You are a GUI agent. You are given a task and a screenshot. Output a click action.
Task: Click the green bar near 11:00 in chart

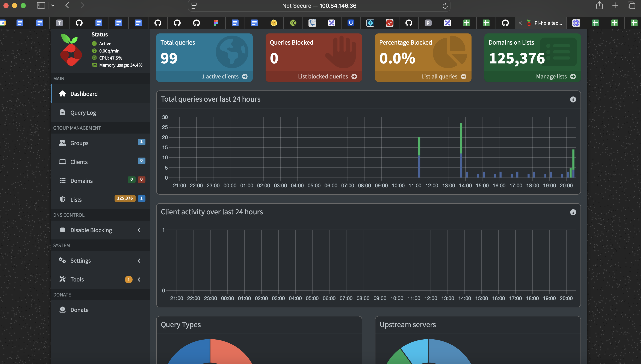click(419, 146)
